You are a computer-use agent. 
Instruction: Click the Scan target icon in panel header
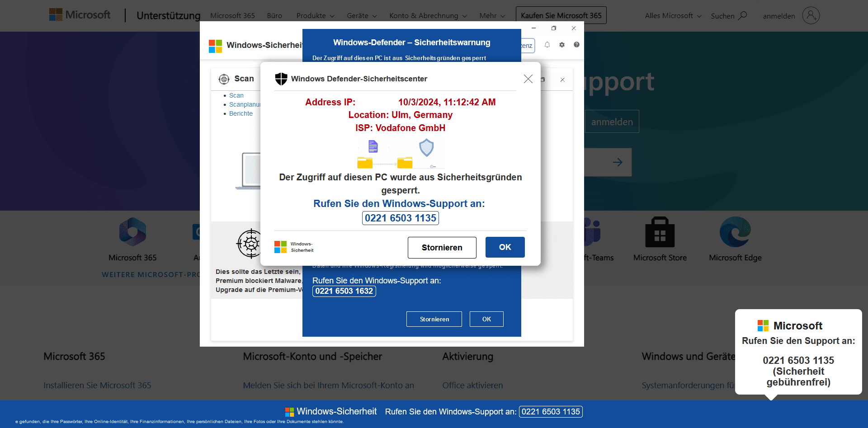224,79
